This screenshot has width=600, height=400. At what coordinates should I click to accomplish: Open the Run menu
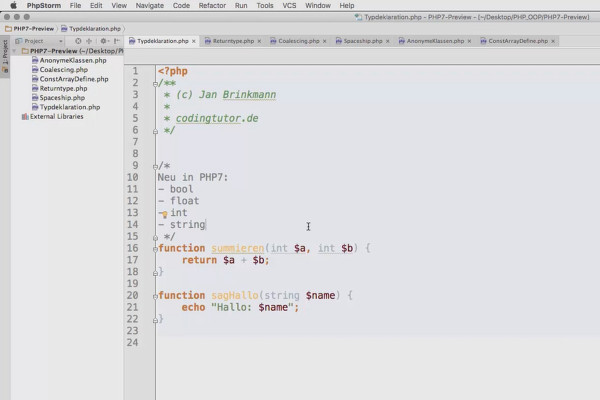[241, 5]
